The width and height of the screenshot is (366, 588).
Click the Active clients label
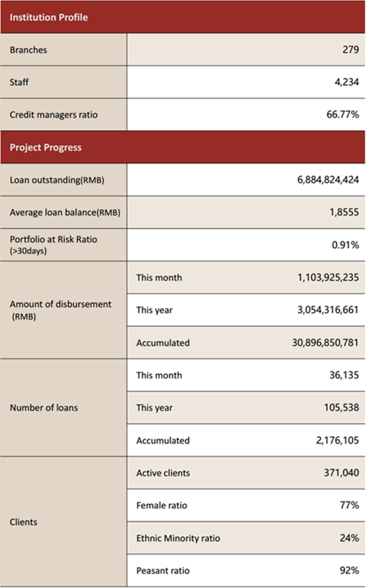163,473
